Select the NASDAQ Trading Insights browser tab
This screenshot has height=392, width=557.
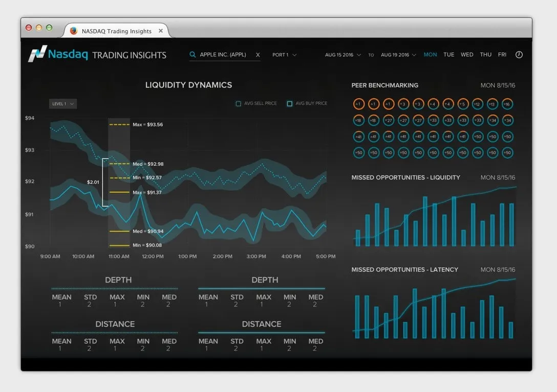117,31
